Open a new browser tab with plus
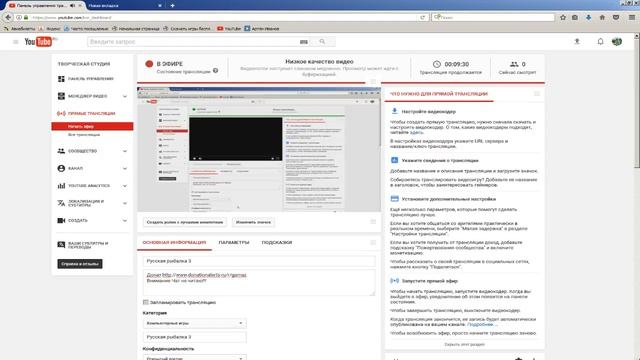Viewport: 640px width, 360px height. (172, 6)
